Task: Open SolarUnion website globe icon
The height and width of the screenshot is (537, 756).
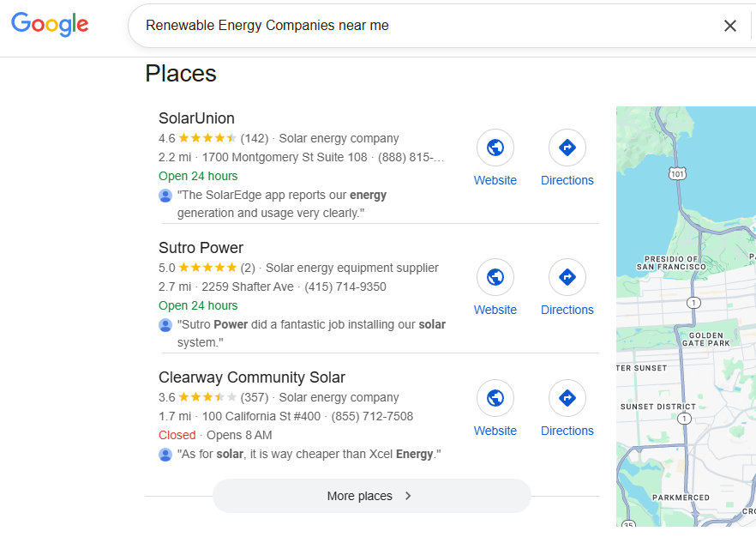Action: pyautogui.click(x=495, y=148)
